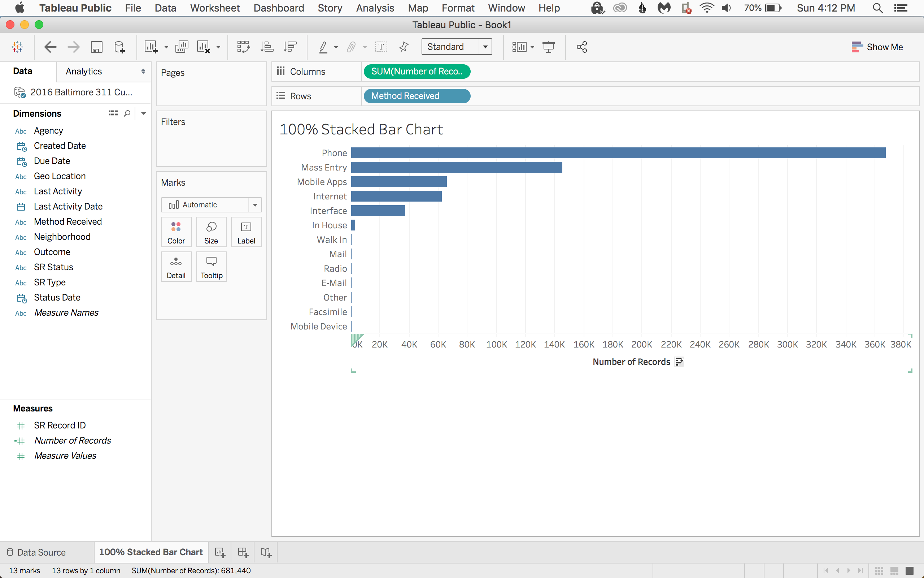Click the Redo forward arrow
The image size is (924, 578).
point(74,47)
